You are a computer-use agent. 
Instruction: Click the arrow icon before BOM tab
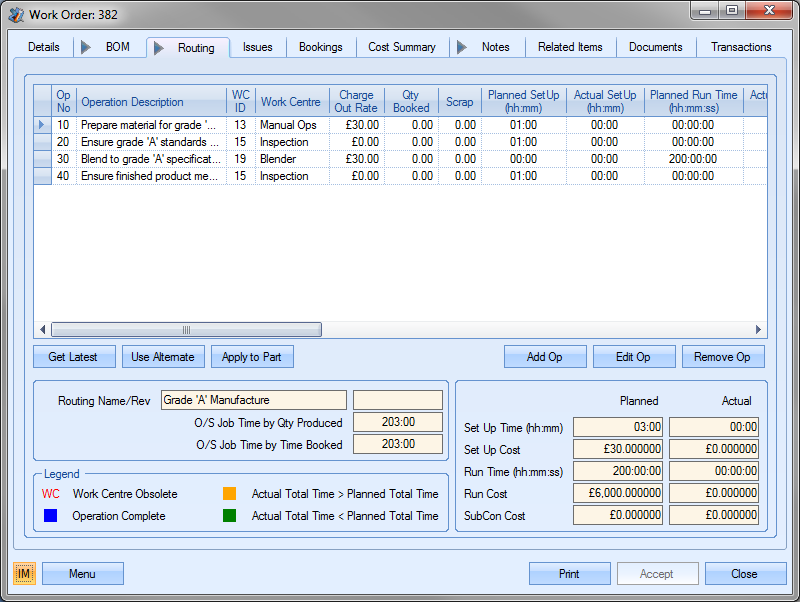86,47
